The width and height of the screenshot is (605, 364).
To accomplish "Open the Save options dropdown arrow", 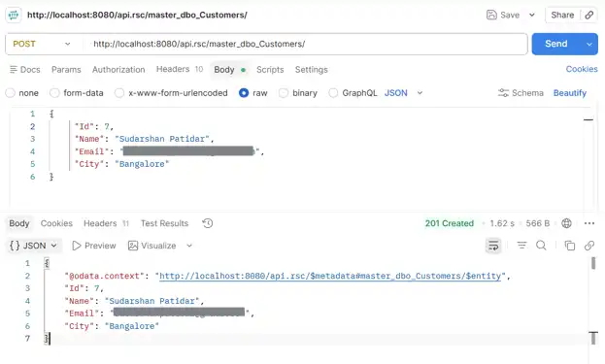I will 532,15.
